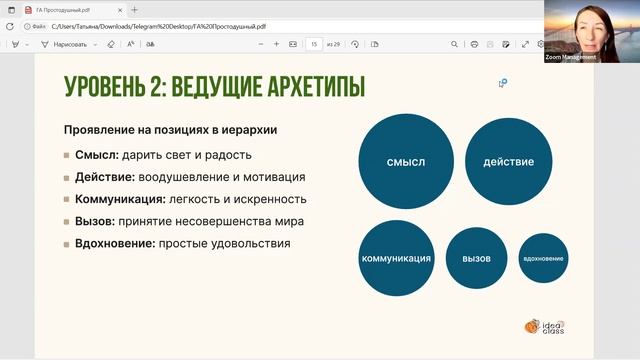
Task: Open a new browser tab
Action: click(x=135, y=10)
